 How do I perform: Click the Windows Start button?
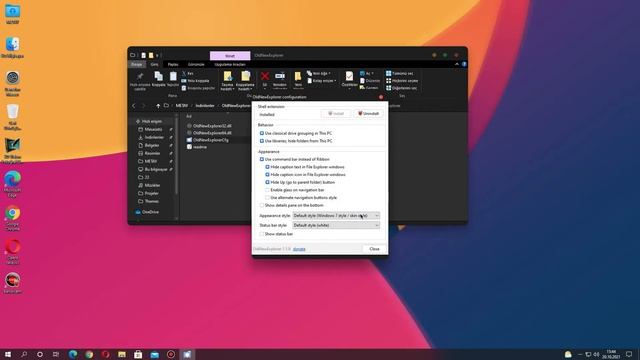[x=8, y=354]
